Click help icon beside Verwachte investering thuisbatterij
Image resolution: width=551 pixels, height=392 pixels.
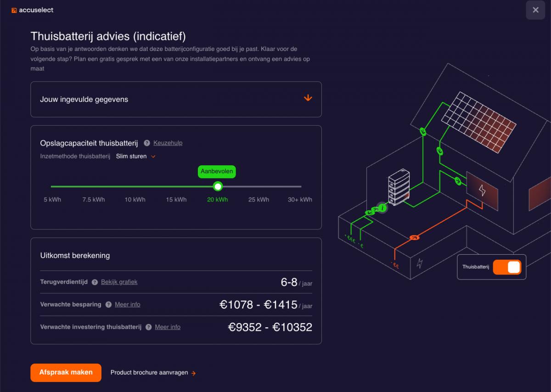[149, 327]
